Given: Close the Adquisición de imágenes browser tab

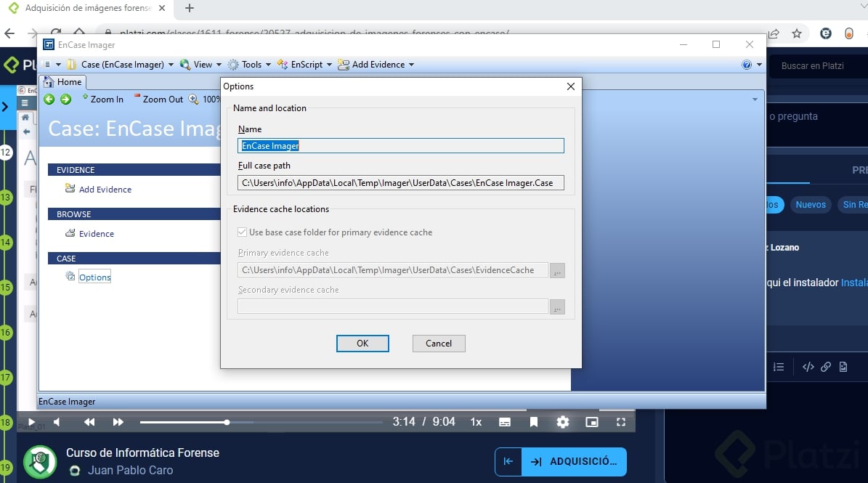Looking at the screenshot, I should point(162,8).
